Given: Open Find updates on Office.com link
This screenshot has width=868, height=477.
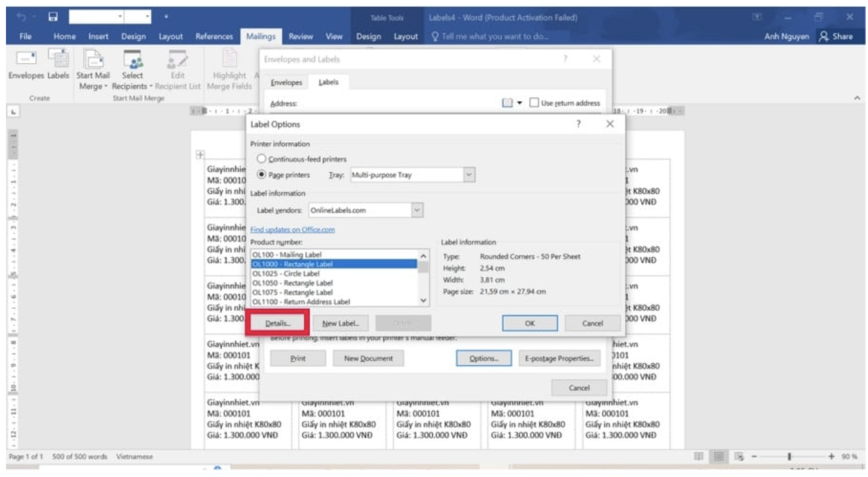Looking at the screenshot, I should [x=292, y=230].
